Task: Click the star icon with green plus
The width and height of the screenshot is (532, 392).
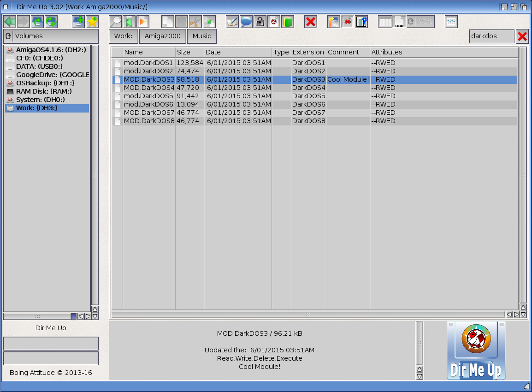Action: pos(92,22)
